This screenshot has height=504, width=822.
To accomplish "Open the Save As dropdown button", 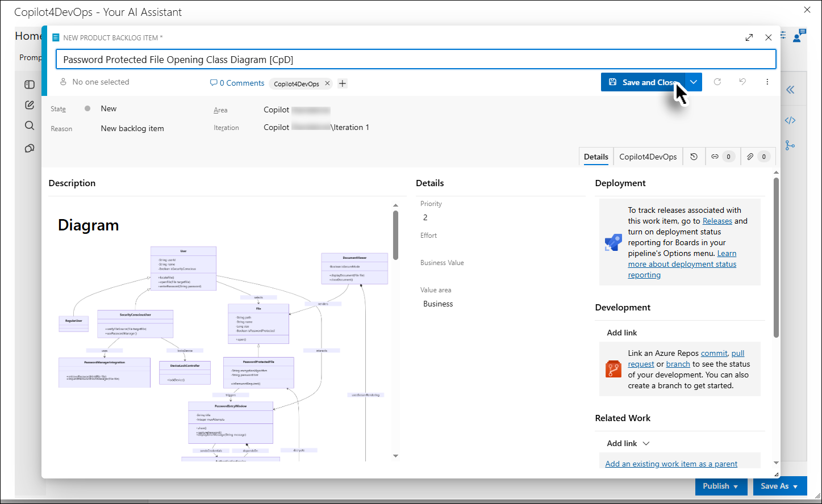I will point(779,486).
